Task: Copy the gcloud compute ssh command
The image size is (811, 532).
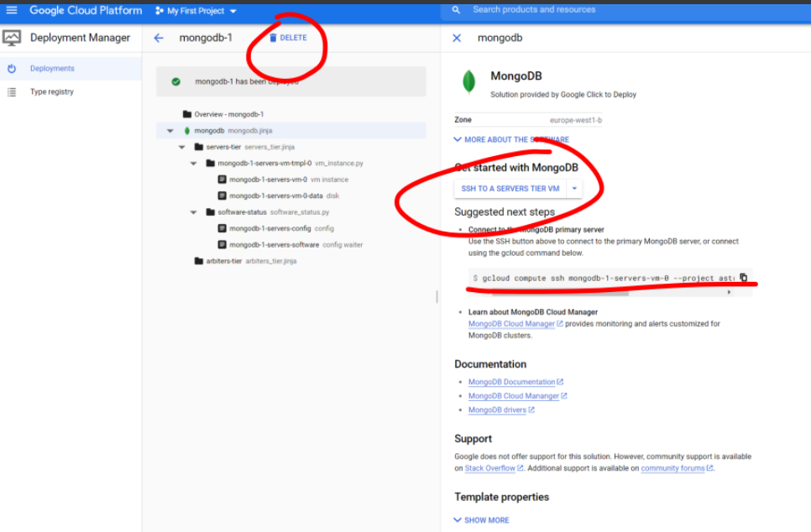Action: coord(743,278)
